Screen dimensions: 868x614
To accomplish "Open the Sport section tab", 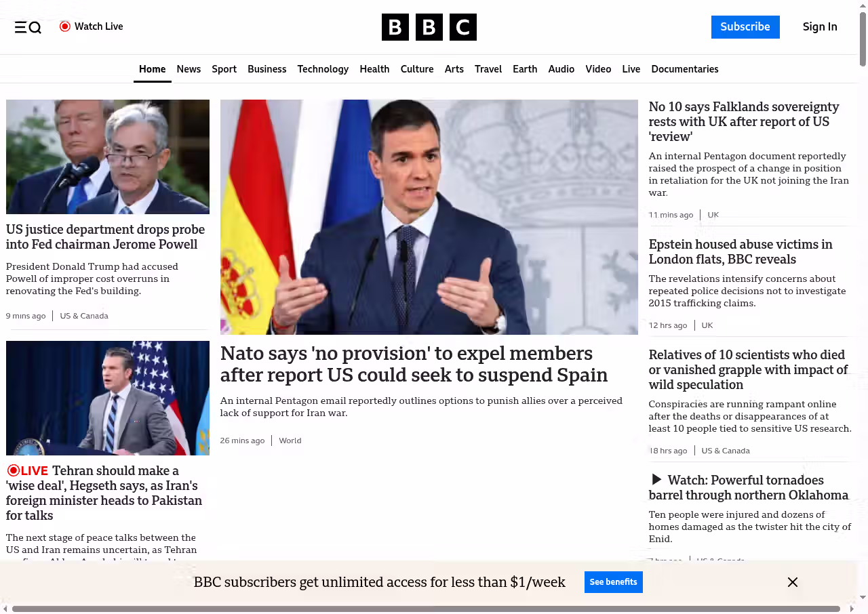I will [x=224, y=69].
